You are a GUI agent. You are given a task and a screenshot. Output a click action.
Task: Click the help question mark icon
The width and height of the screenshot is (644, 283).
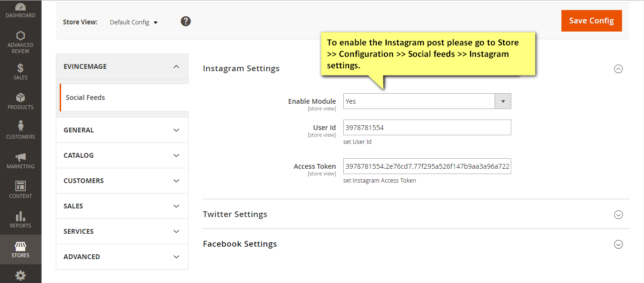point(186,22)
